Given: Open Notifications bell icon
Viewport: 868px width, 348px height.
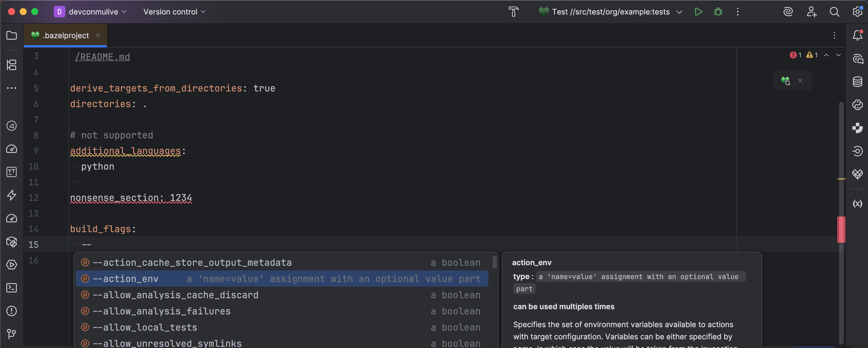Looking at the screenshot, I should [x=858, y=35].
